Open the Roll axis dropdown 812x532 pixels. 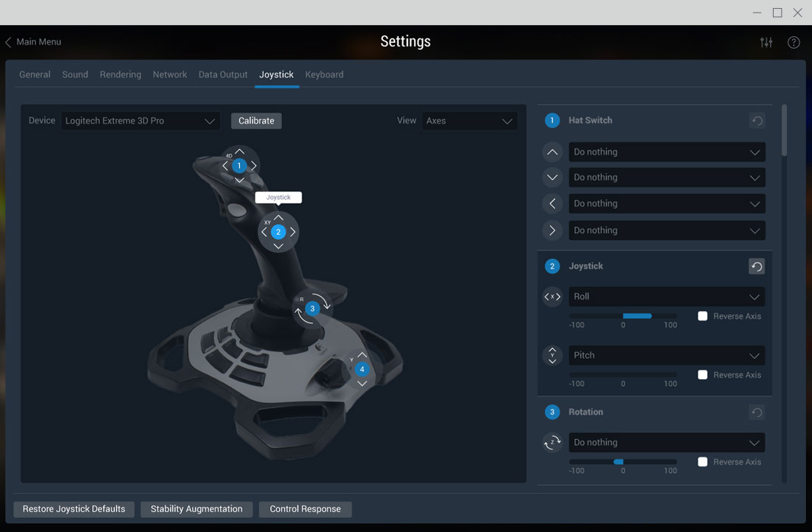point(667,297)
